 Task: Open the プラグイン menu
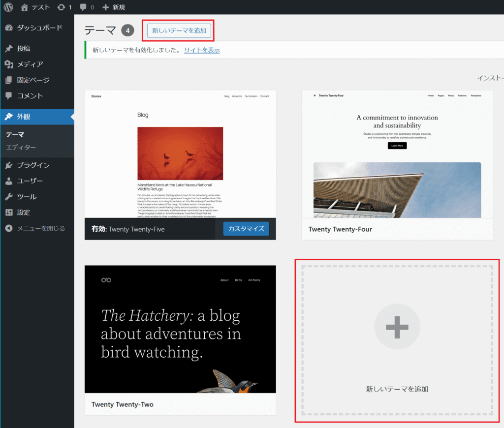[33, 165]
